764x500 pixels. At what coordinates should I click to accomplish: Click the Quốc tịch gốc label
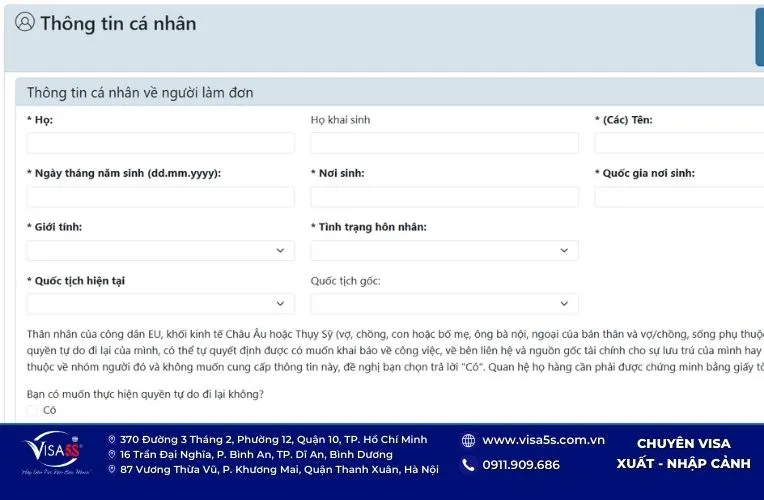(345, 281)
